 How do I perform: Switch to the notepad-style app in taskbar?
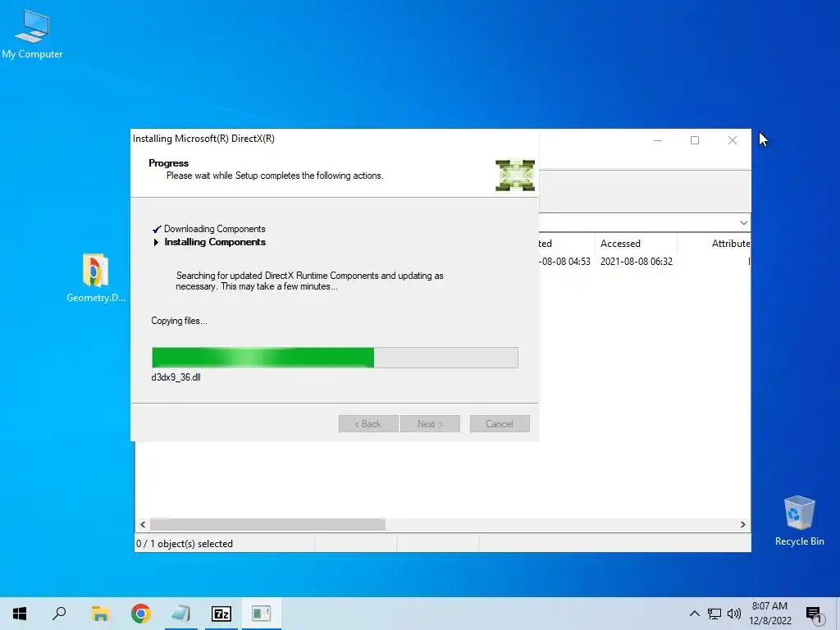(181, 614)
